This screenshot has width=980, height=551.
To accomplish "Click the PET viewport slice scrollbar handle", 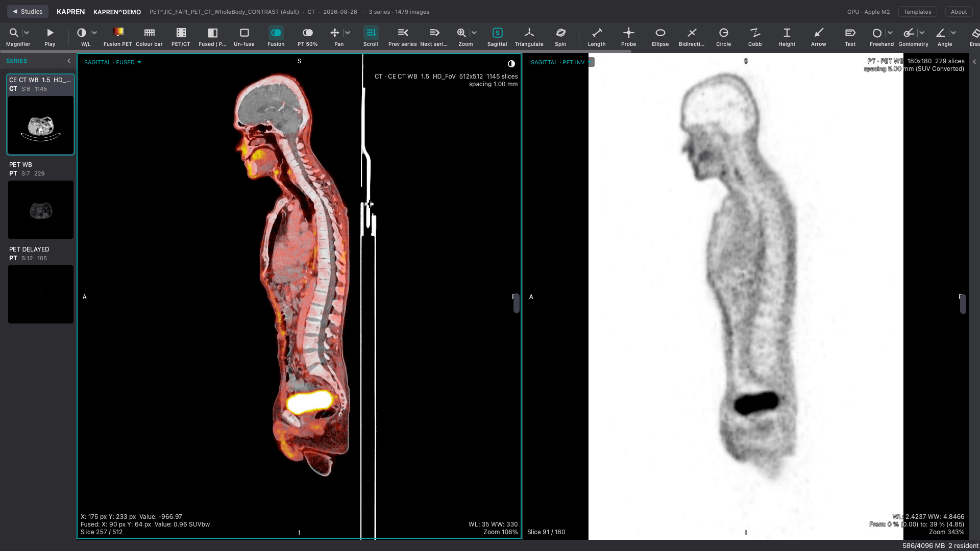I will 963,304.
